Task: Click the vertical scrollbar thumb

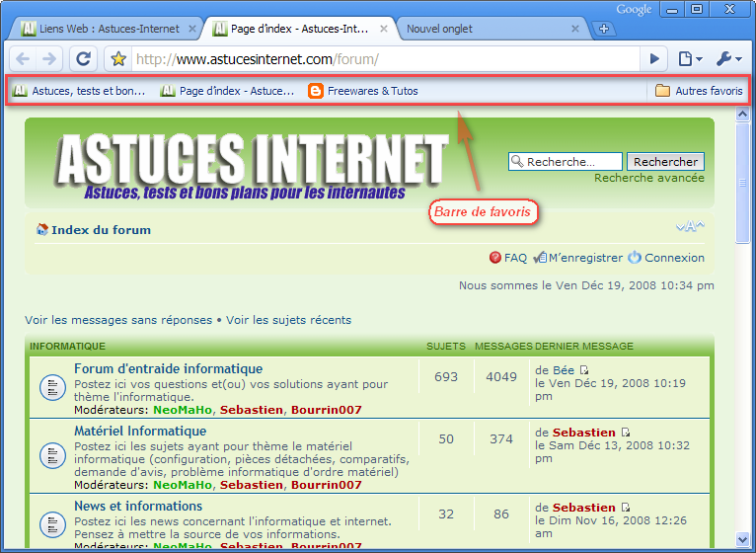Action: point(742,184)
